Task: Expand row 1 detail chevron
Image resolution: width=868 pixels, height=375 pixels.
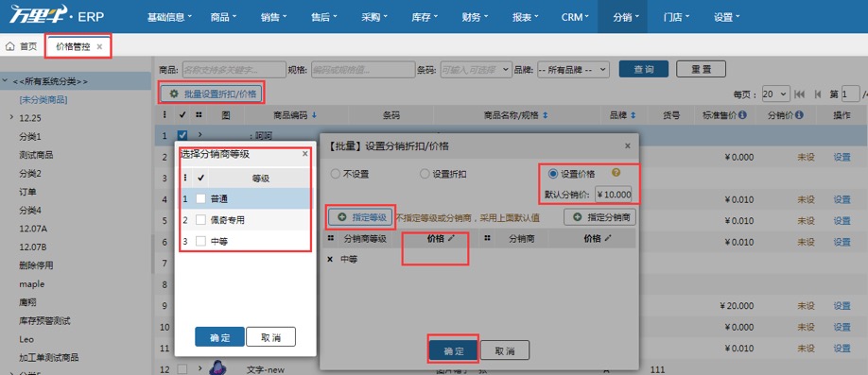Action: [x=200, y=135]
